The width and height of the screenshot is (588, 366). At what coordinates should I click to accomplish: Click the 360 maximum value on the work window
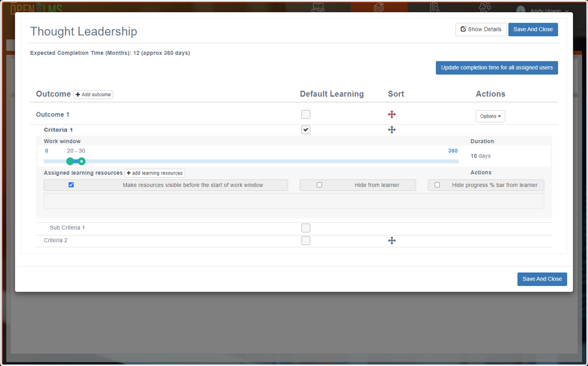tap(453, 151)
